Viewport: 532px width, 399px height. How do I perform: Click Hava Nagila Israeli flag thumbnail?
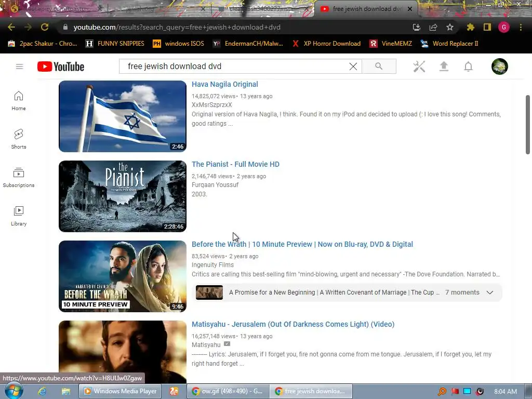coord(123,116)
